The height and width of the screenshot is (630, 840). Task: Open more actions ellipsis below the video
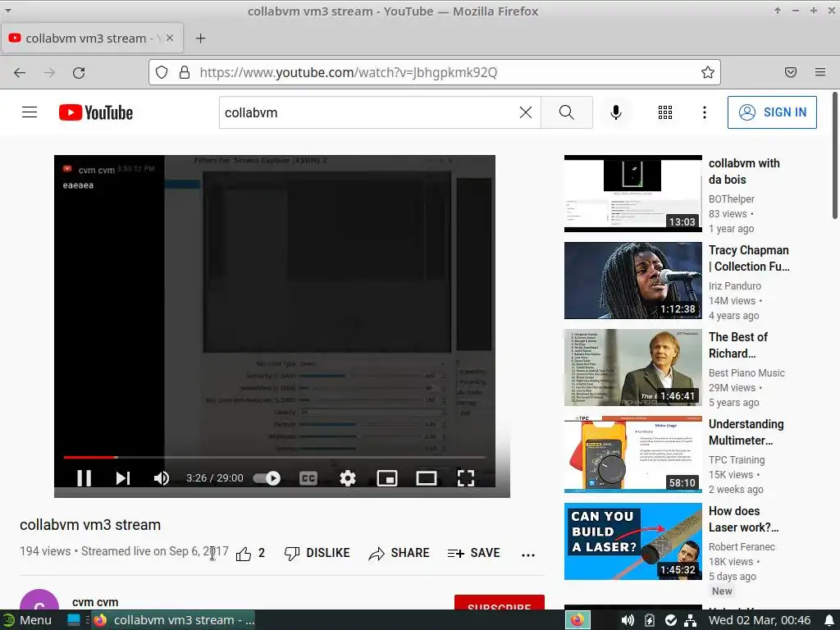point(528,555)
